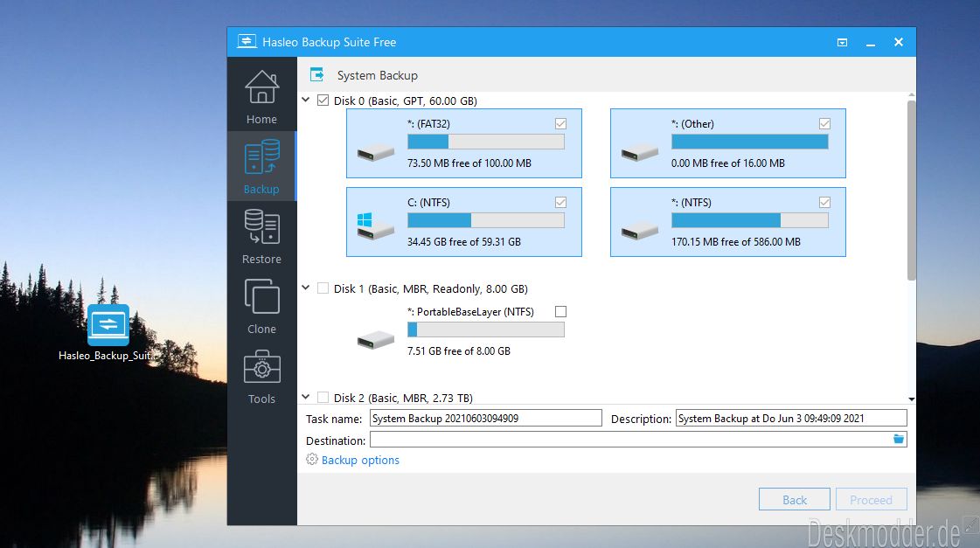Viewport: 980px width, 548px height.
Task: Click the 586.00 MB NTFS usage bar
Action: point(750,220)
